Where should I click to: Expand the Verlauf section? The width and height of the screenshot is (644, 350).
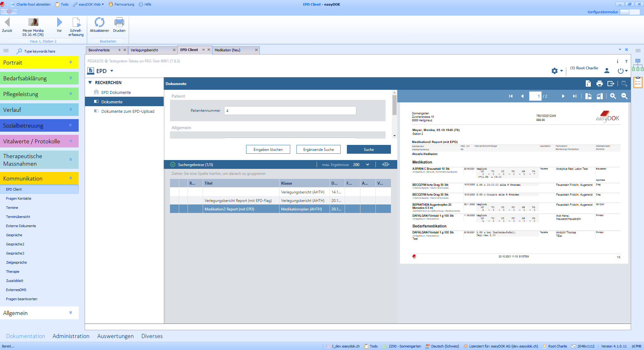coord(71,110)
